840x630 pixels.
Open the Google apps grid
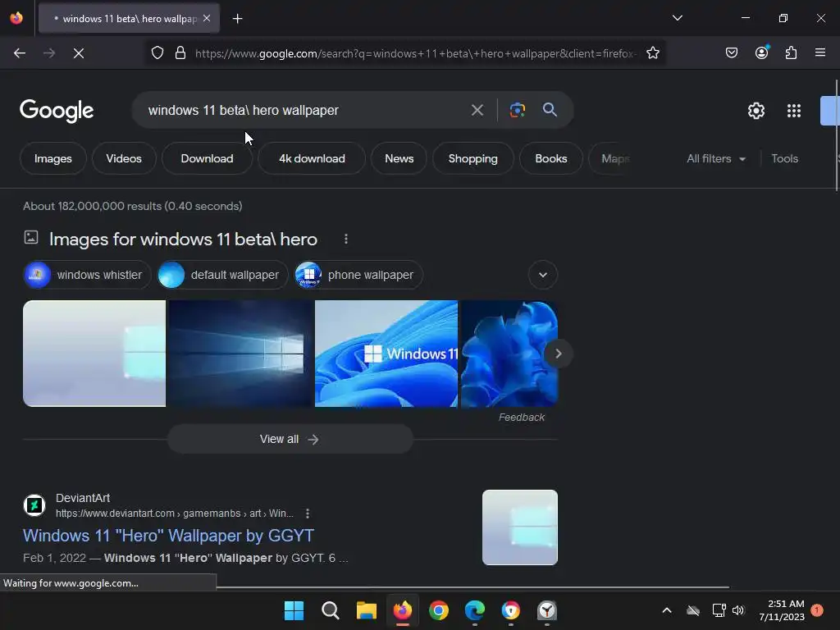(794, 111)
